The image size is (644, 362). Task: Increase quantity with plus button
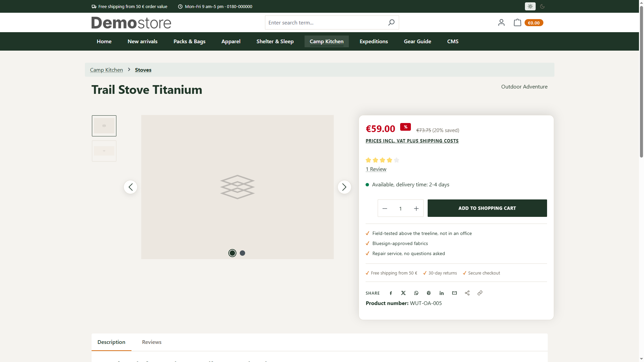[x=416, y=208]
